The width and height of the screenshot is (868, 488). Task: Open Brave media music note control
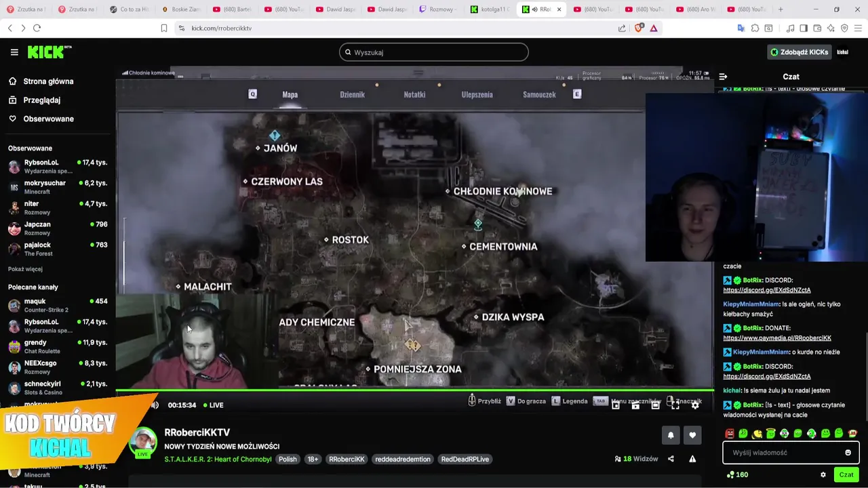click(x=790, y=28)
